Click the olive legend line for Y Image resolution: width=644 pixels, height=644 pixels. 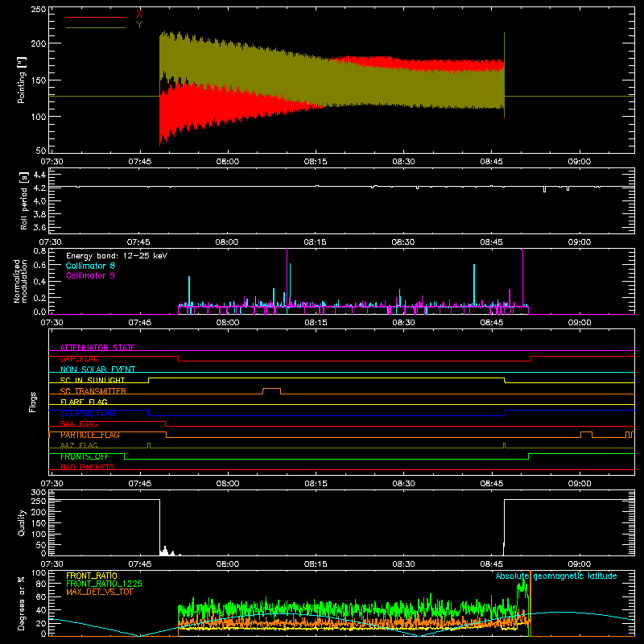(96, 27)
